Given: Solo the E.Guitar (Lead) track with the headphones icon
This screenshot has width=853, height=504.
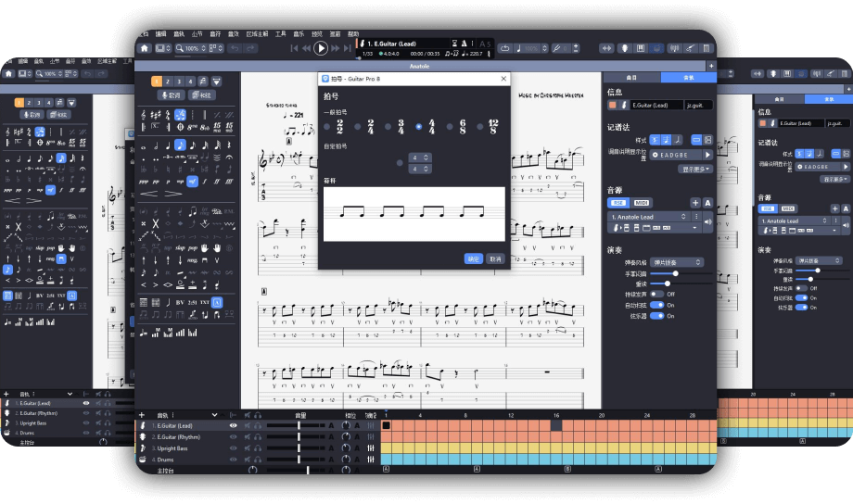Looking at the screenshot, I should (x=258, y=425).
